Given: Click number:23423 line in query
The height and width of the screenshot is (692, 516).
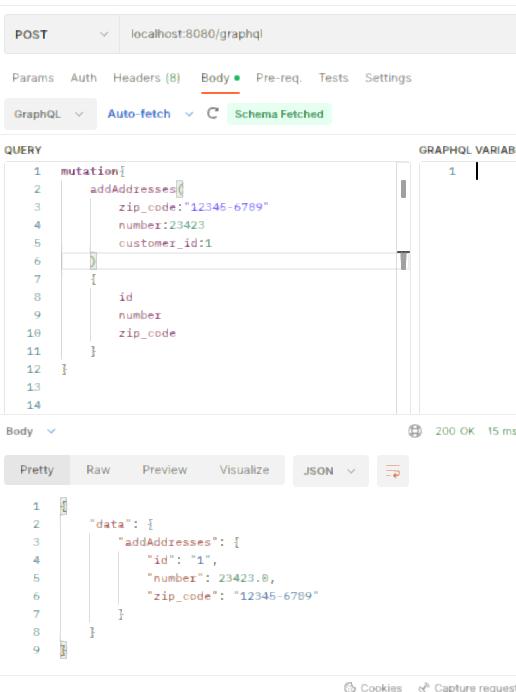Looking at the screenshot, I should (161, 225).
